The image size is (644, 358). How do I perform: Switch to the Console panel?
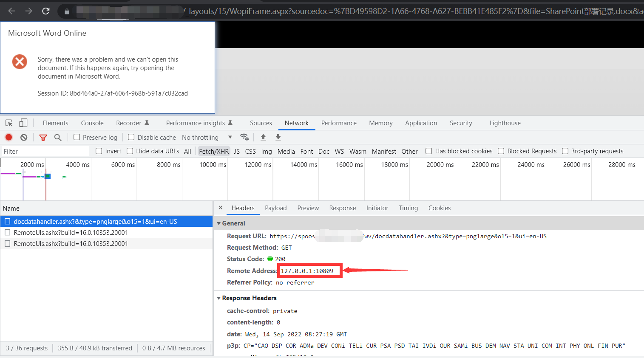[x=92, y=123]
